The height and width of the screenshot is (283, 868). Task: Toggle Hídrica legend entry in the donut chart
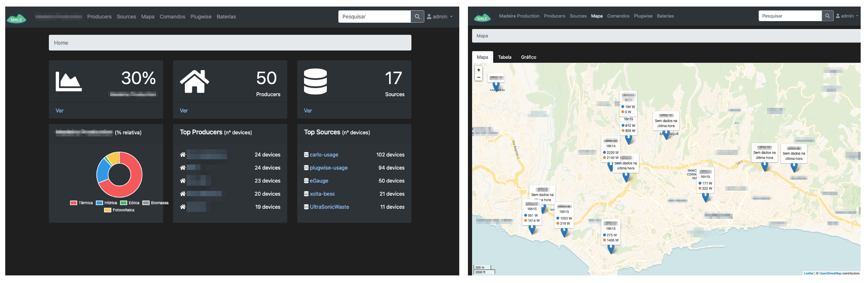tap(107, 203)
